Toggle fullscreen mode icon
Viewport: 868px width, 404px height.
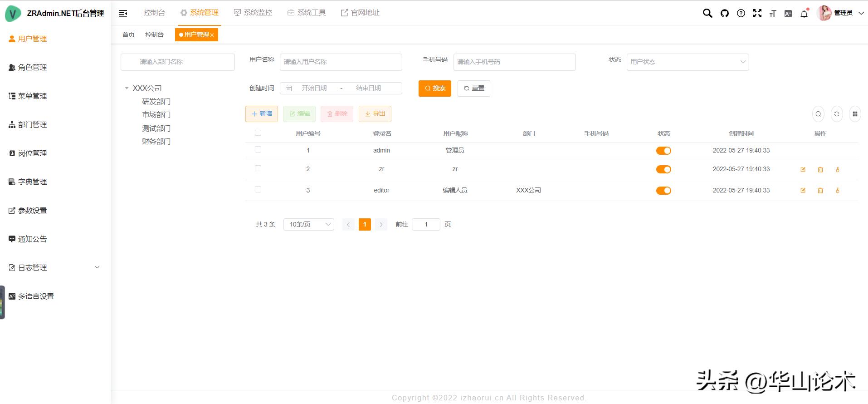(757, 13)
